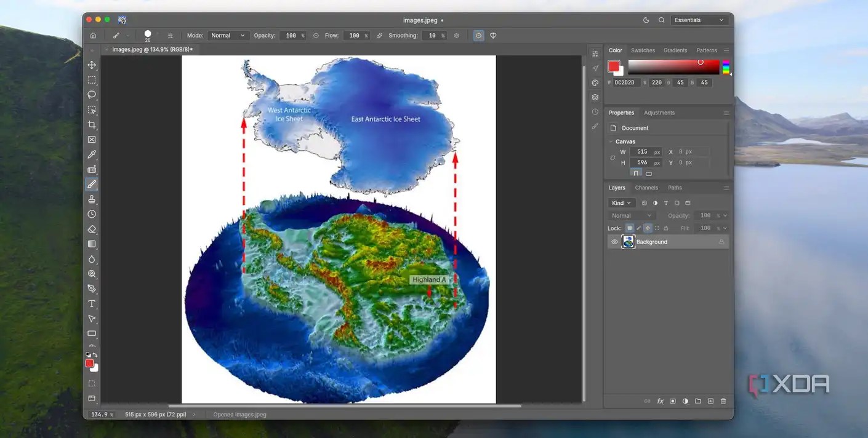Enable airbrush-style build-up effects
The image size is (868, 438).
pos(380,36)
